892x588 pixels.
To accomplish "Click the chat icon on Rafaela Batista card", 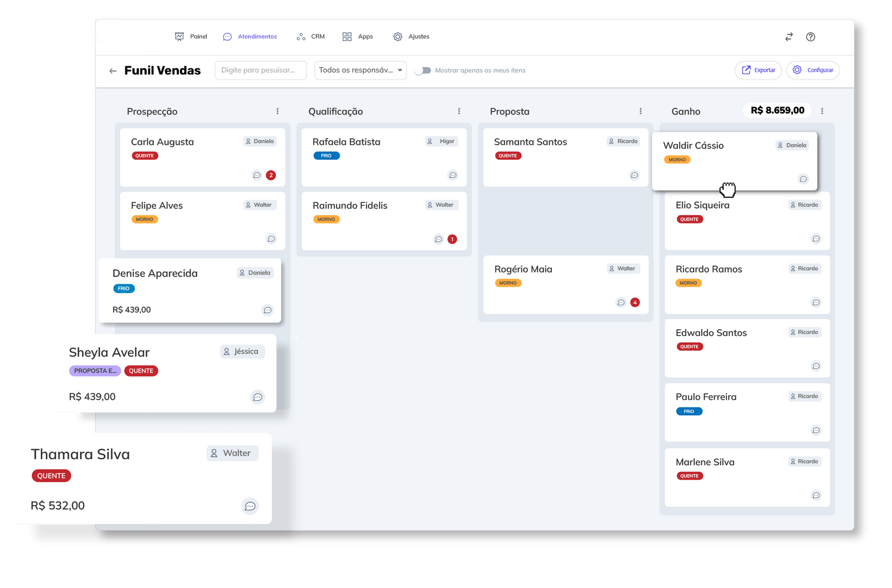I will pos(453,175).
